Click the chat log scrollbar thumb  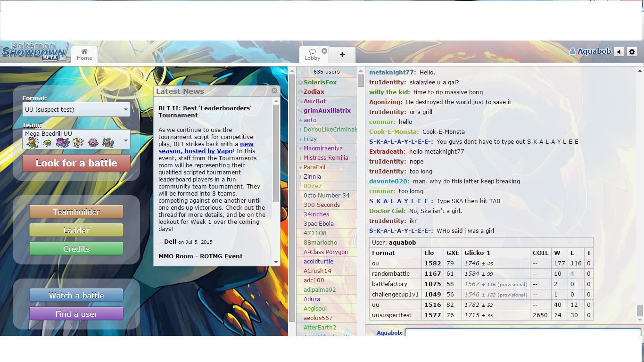[x=640, y=311]
